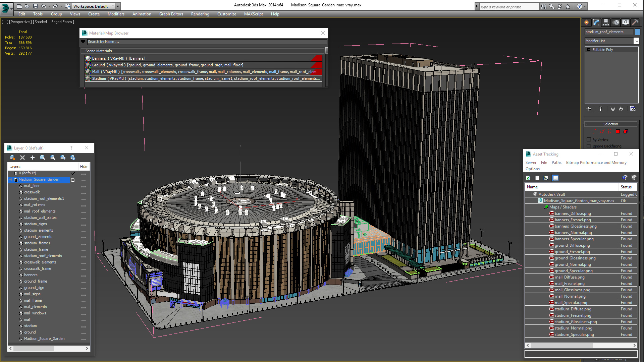Click Refresh icon in Asset Tracking toolbar

tap(528, 178)
